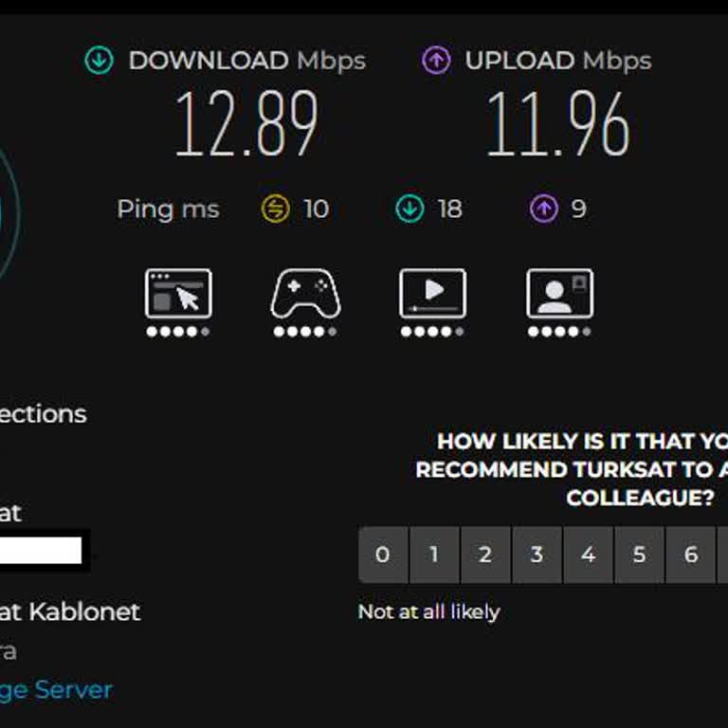Rate recommendation score 2
The height and width of the screenshot is (728, 728).
coord(485,555)
